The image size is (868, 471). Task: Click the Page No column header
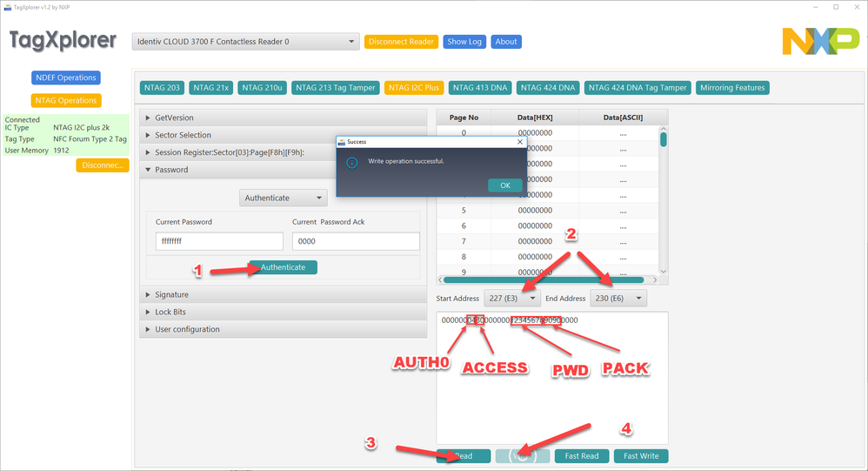(x=464, y=118)
